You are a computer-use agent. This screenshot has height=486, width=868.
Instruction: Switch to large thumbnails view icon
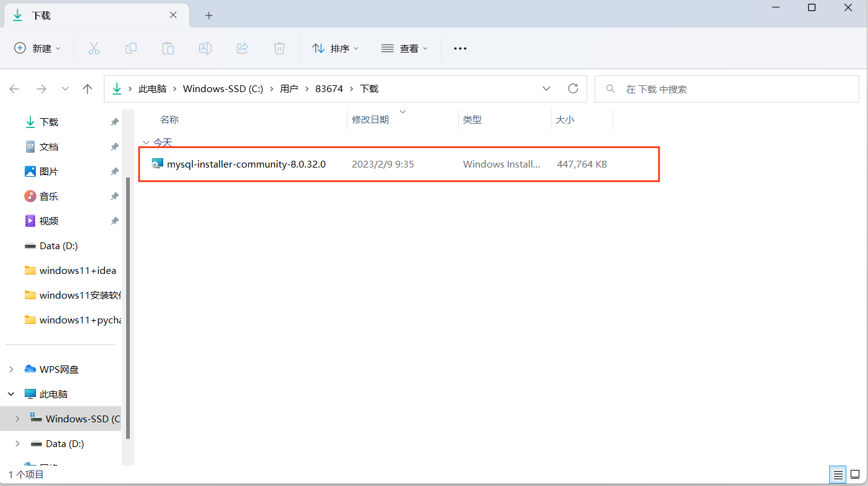tap(855, 475)
